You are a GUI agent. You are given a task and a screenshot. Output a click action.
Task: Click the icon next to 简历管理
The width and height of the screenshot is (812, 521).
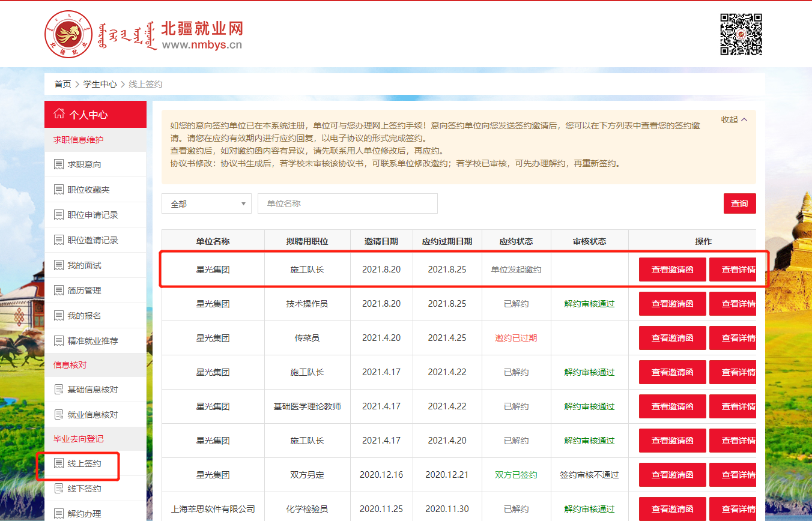pyautogui.click(x=59, y=291)
